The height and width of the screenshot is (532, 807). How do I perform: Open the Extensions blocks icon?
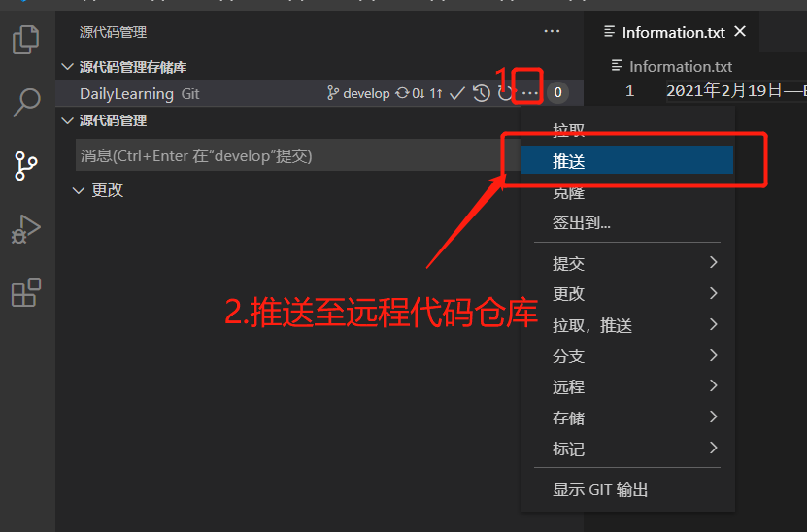[25, 292]
